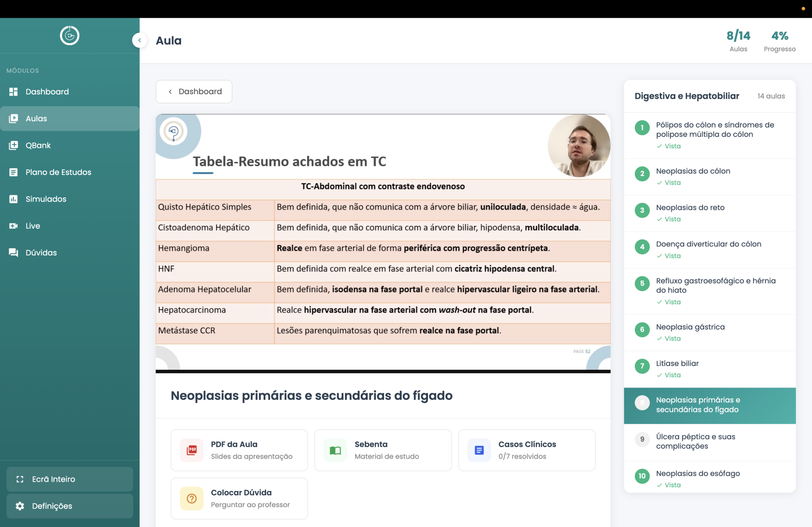Click the Plano de Estudos icon
This screenshot has width=812, height=527.
[x=14, y=172]
